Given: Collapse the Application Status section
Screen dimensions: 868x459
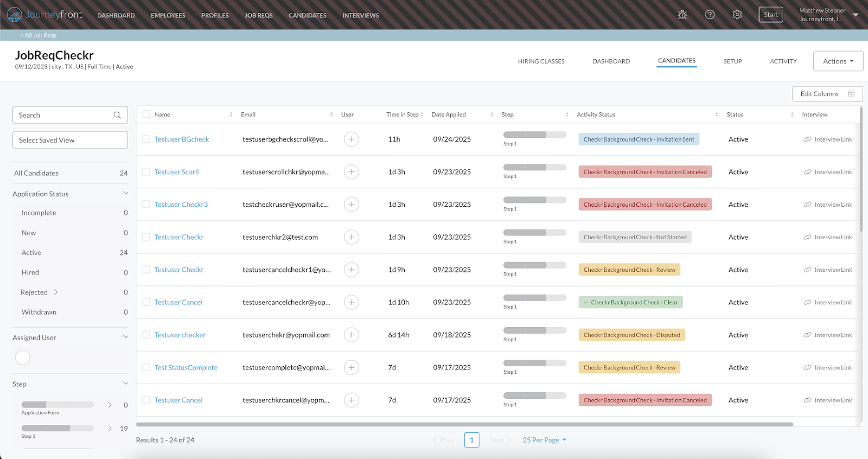Looking at the screenshot, I should tap(125, 194).
